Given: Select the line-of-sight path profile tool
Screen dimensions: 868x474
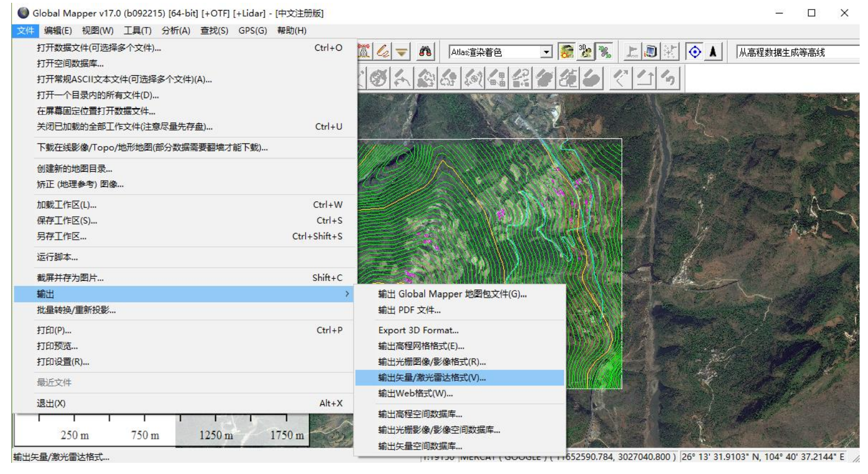Looking at the screenshot, I should [632, 52].
